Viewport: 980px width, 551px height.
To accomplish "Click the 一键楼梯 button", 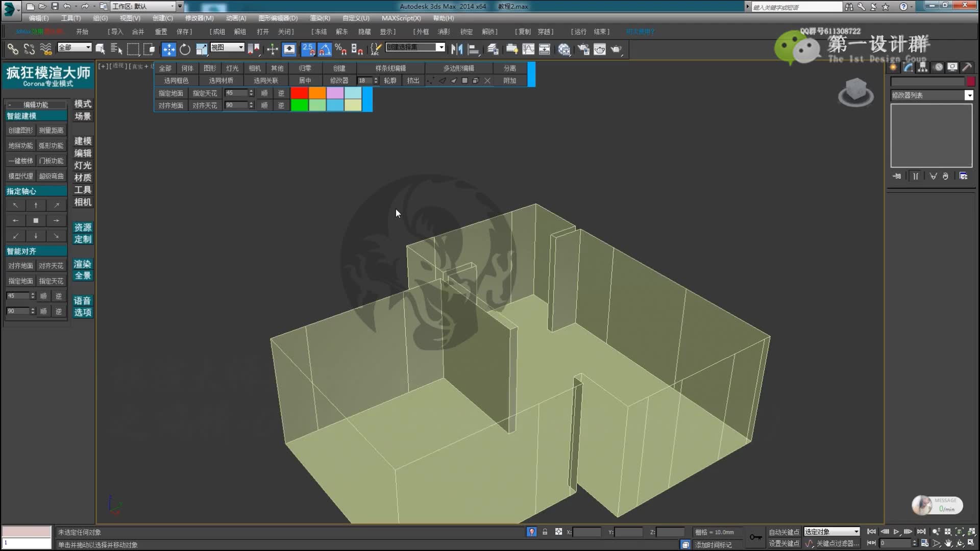I will (20, 161).
